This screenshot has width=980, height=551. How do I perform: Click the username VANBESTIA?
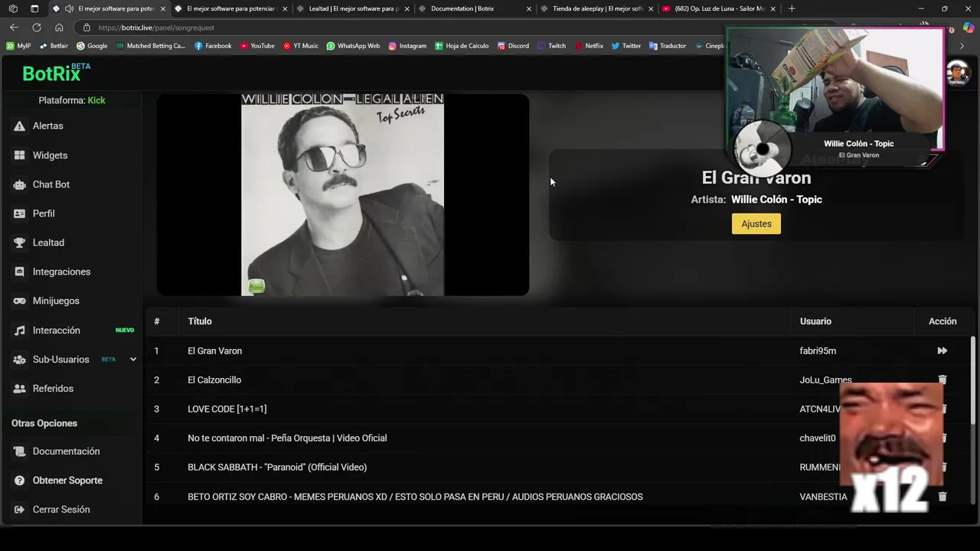(x=823, y=497)
